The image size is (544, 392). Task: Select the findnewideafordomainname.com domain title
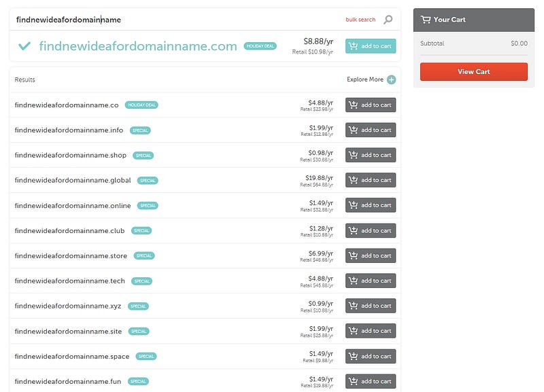[138, 46]
